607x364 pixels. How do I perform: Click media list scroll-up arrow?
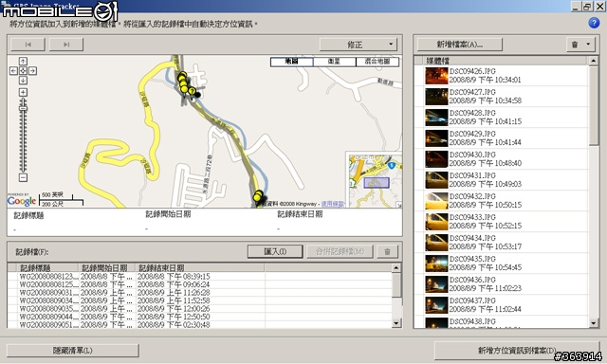pyautogui.click(x=593, y=61)
